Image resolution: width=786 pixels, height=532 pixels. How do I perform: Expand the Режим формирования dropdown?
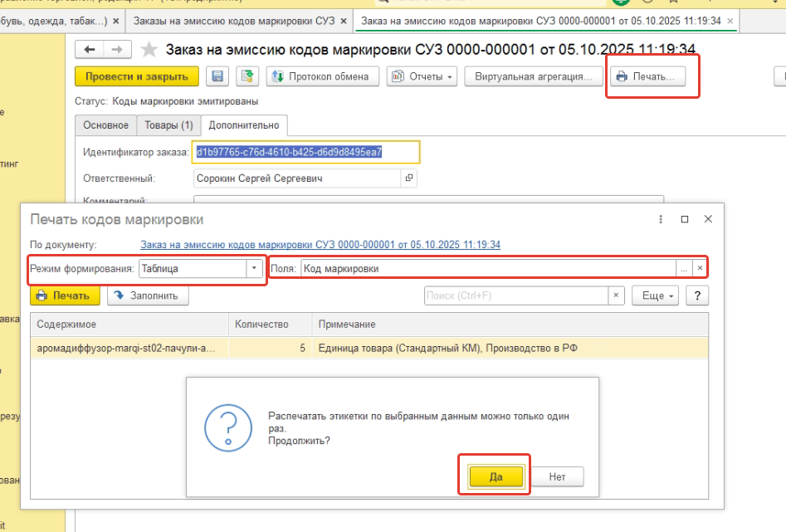[x=253, y=269]
